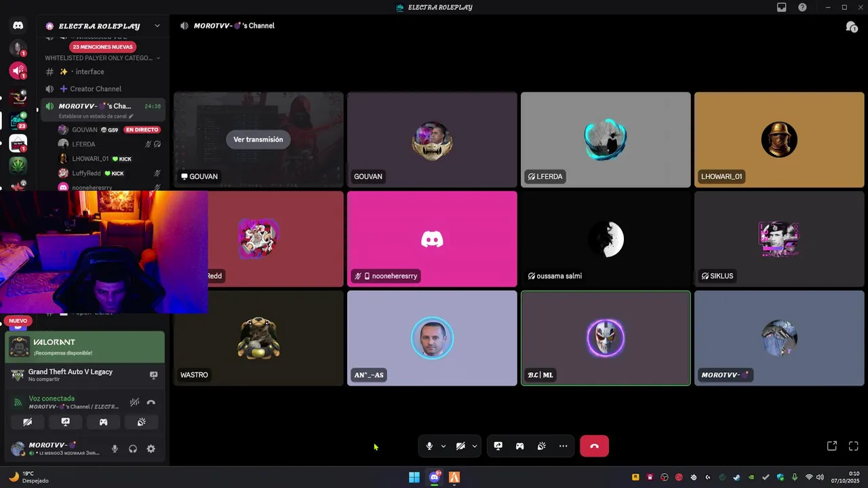Open the VALORANT reward banner
This screenshot has height=488, width=868.
coord(85,347)
